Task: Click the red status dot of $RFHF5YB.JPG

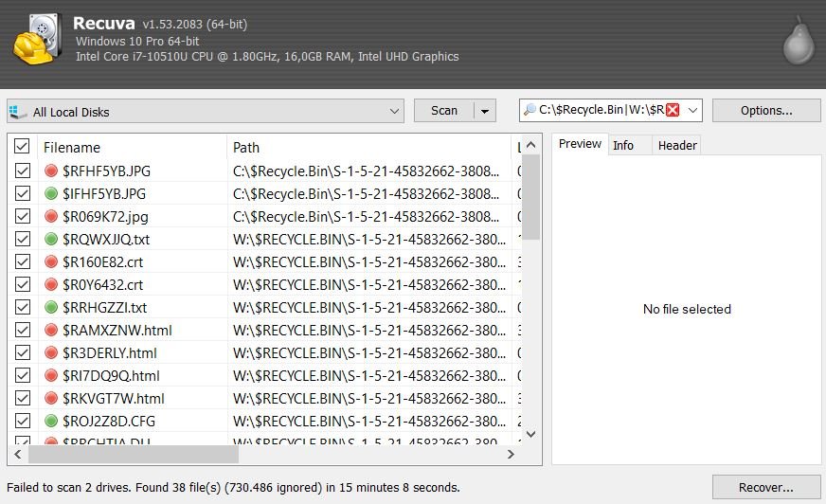Action: 51,171
